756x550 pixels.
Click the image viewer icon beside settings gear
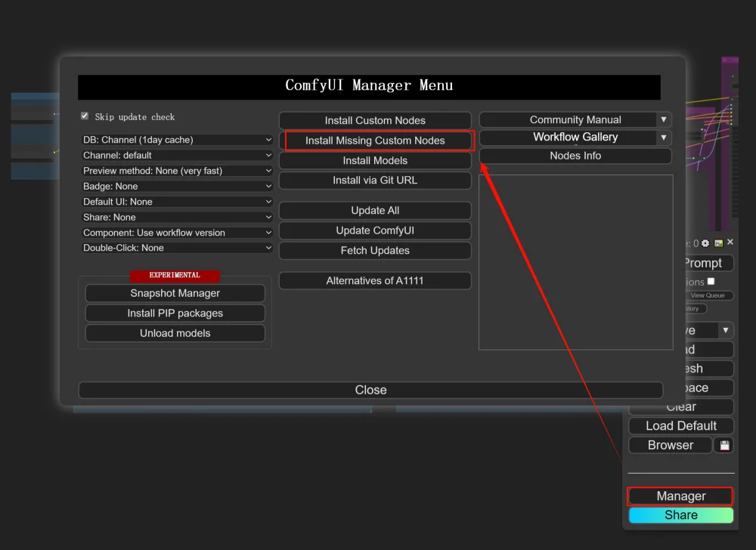point(718,243)
